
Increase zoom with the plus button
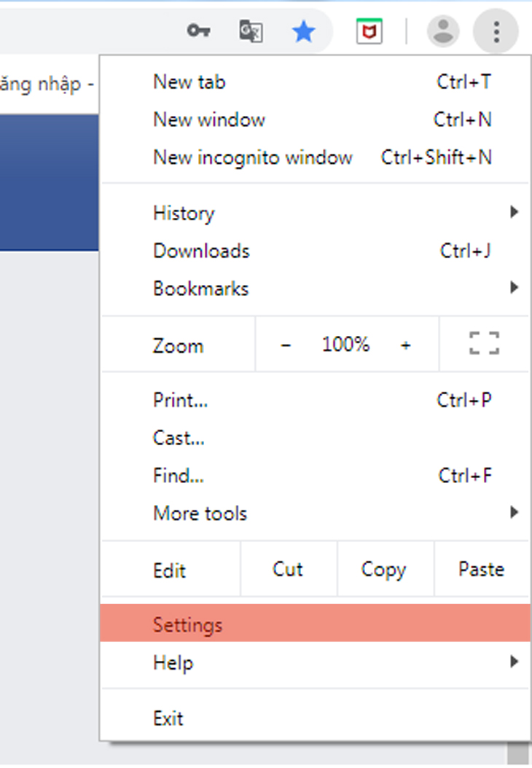[x=406, y=345]
